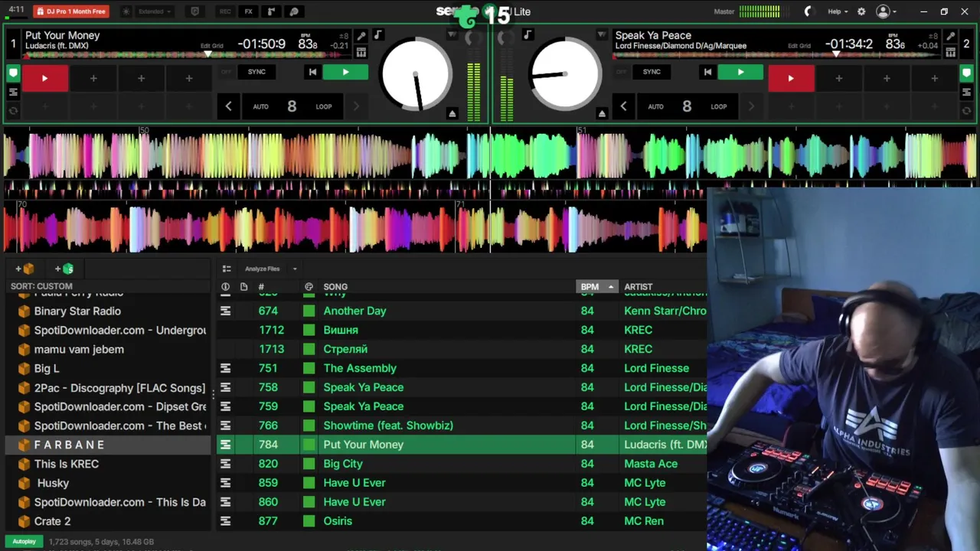Click DJ Pro 1 Month Free offer
This screenshot has width=980, height=551.
(70, 11)
